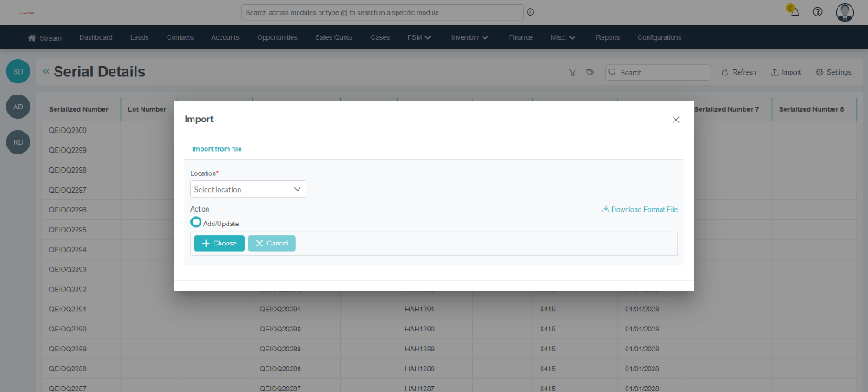Click the tag icon beside the filter
868x392 pixels.
pyautogui.click(x=589, y=73)
